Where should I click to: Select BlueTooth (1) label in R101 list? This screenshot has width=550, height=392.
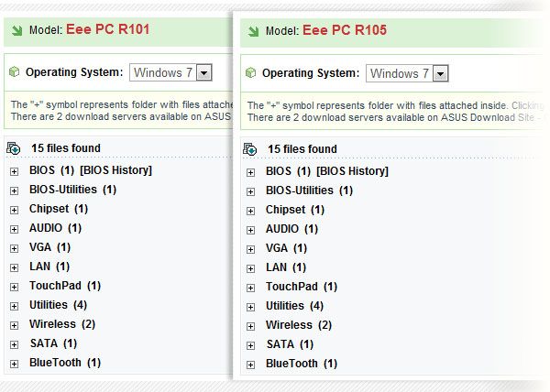point(65,363)
